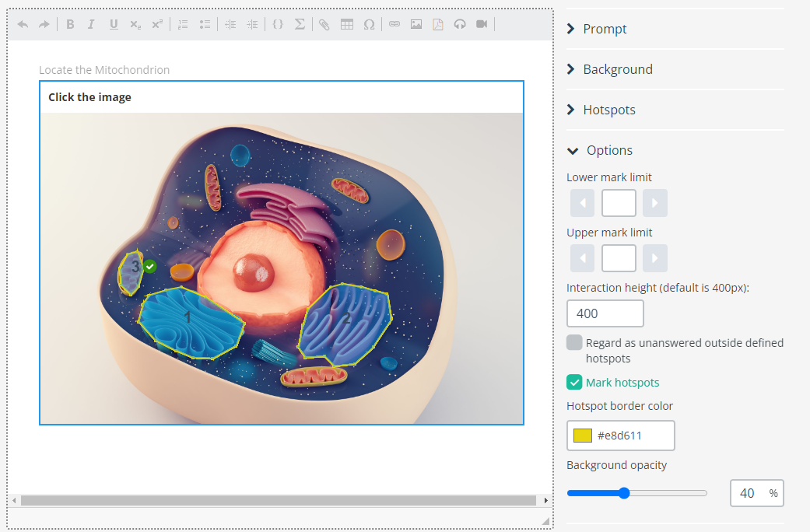The width and height of the screenshot is (810, 532).
Task: Click the yellow hotspot border color swatch
Action: (583, 436)
